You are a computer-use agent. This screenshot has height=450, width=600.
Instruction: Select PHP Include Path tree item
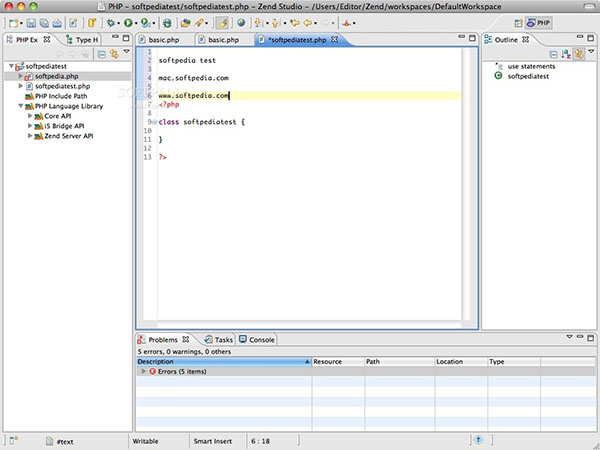[61, 96]
